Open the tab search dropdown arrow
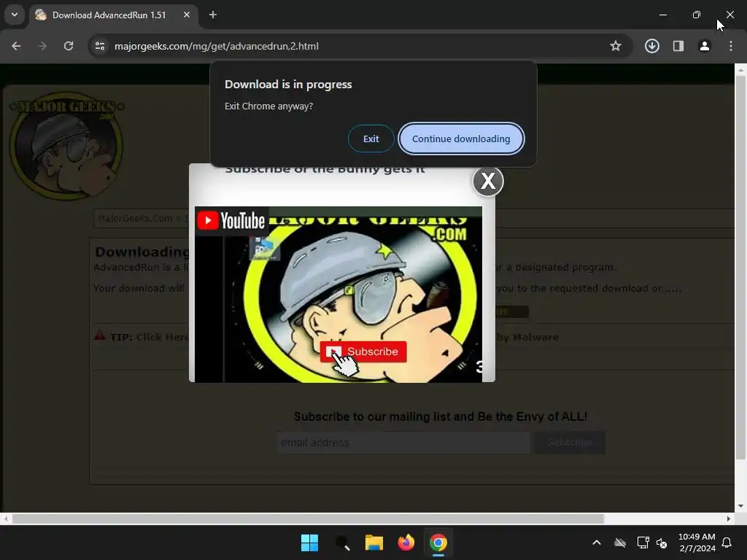Viewport: 747px width, 560px height. point(15,15)
